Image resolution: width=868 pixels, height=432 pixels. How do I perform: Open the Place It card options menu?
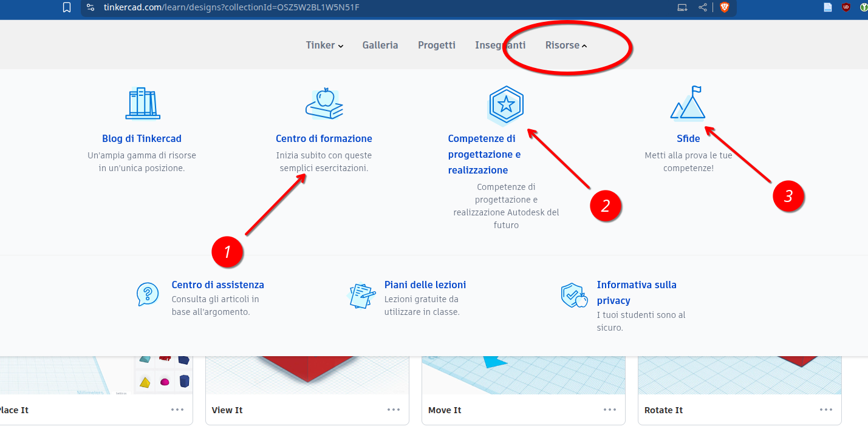(177, 410)
